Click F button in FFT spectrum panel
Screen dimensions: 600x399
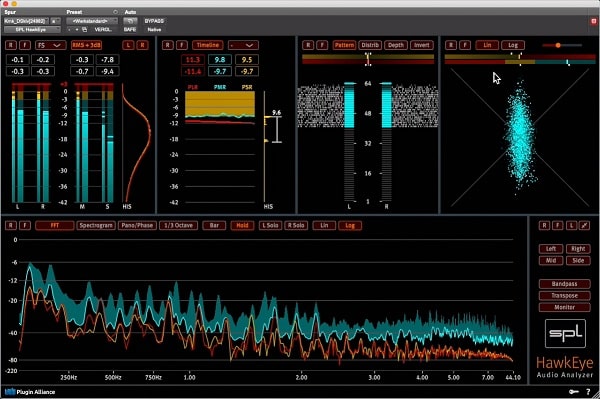25,225
